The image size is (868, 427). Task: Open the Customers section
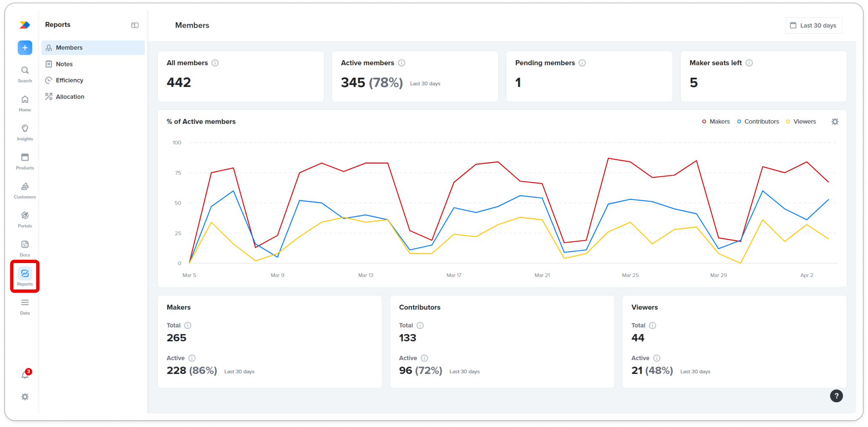click(x=25, y=190)
